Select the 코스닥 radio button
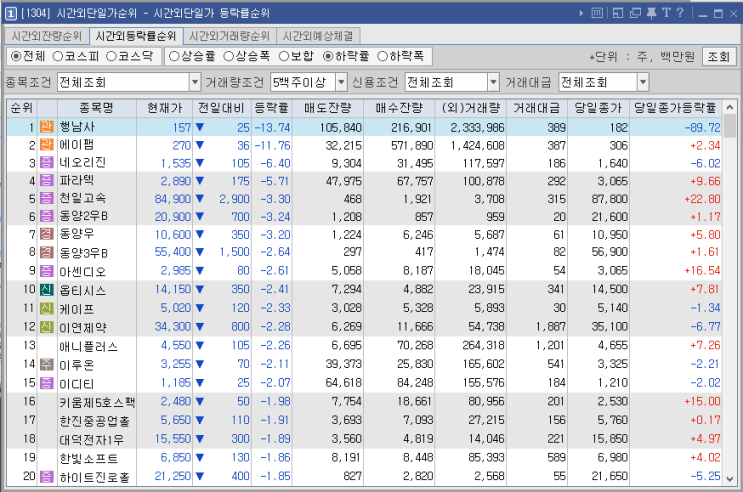The width and height of the screenshot is (743, 492). tap(111, 56)
